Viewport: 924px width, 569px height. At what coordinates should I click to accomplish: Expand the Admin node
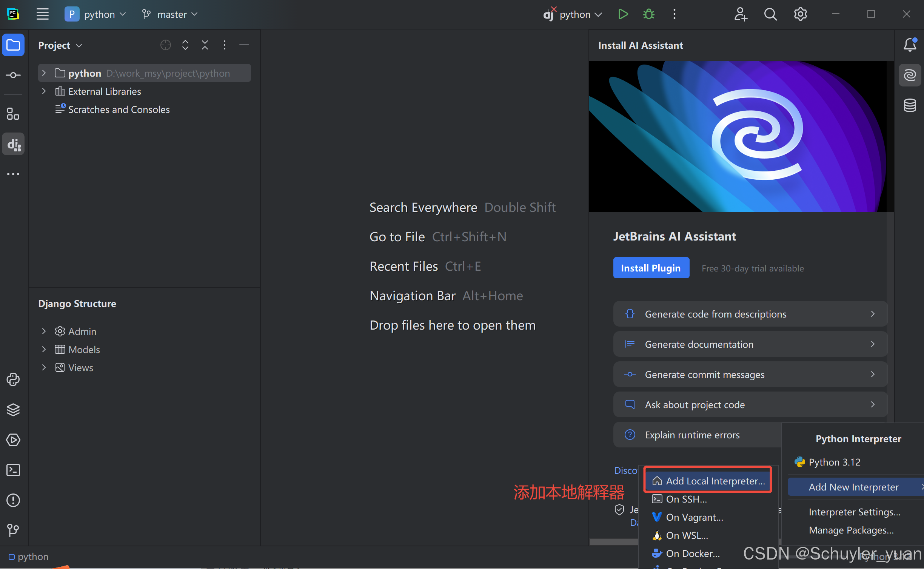pos(44,331)
